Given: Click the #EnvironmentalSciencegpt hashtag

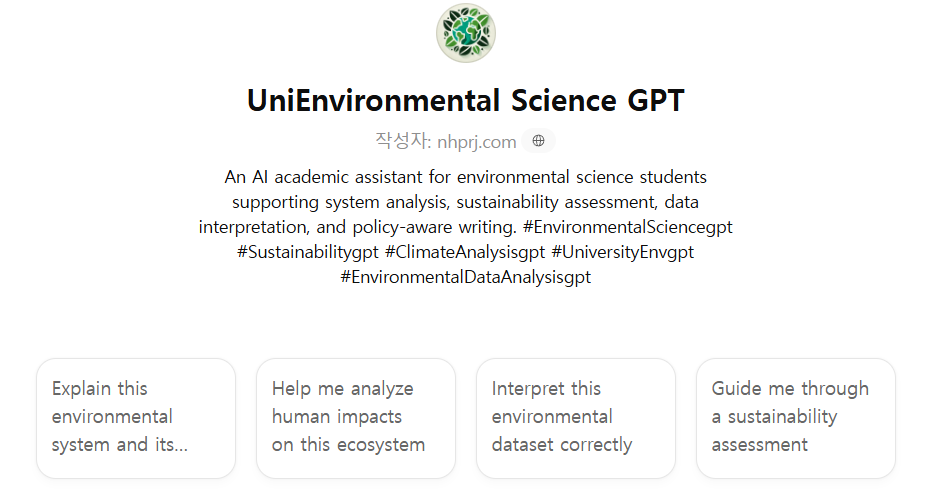Looking at the screenshot, I should point(627,227).
